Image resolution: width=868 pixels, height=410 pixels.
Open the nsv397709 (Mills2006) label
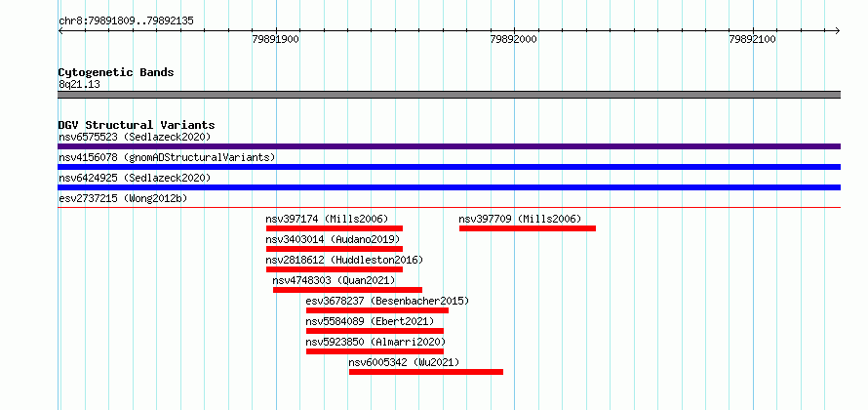(521, 219)
